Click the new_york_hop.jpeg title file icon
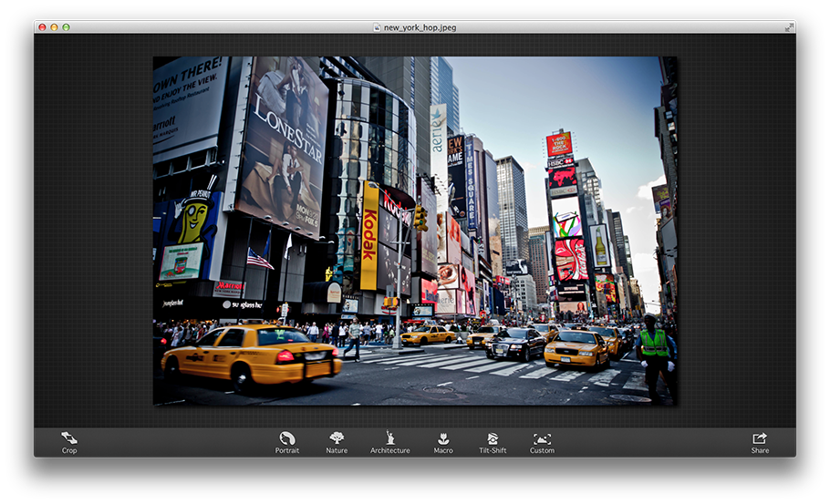Viewport: 830px width, 504px height. click(377, 27)
